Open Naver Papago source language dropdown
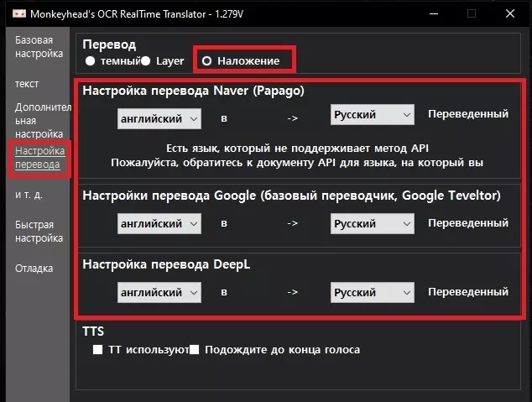Image resolution: width=532 pixels, height=402 pixels. pos(159,118)
